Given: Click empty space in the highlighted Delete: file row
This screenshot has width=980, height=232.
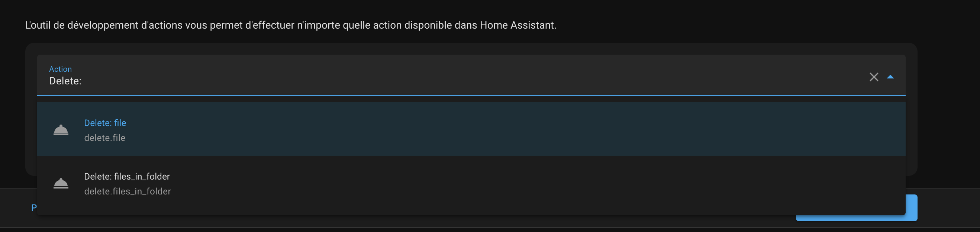Looking at the screenshot, I should point(494,129).
